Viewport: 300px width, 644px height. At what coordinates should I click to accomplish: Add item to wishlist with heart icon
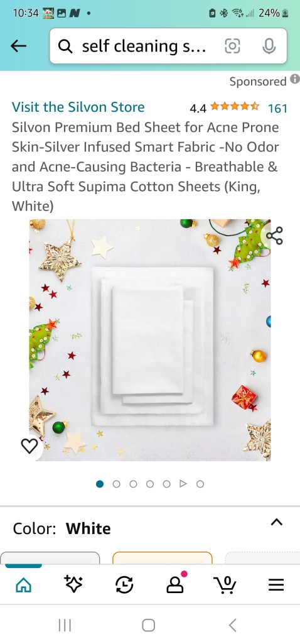(x=29, y=447)
